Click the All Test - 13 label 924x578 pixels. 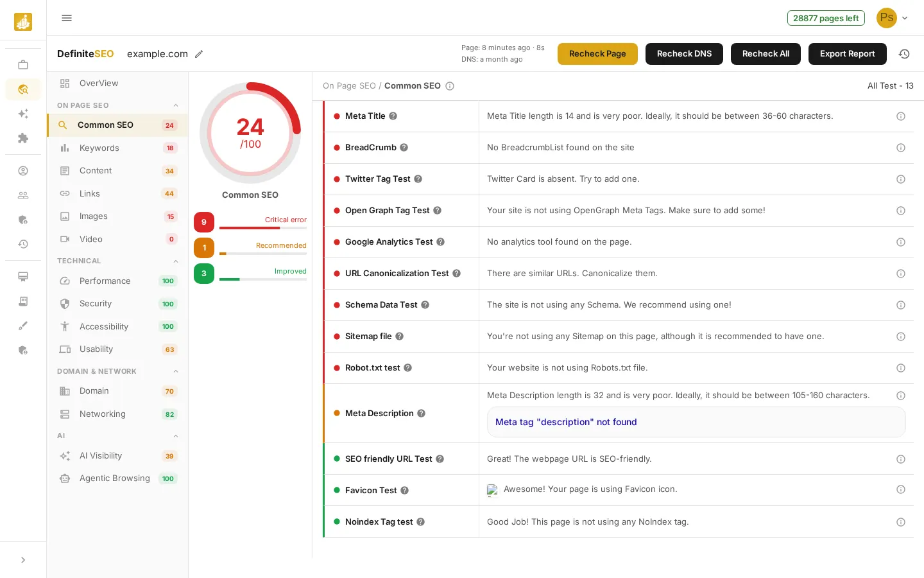pyautogui.click(x=891, y=86)
